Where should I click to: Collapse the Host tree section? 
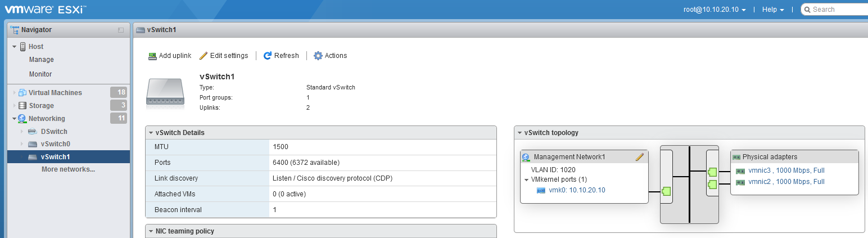14,47
